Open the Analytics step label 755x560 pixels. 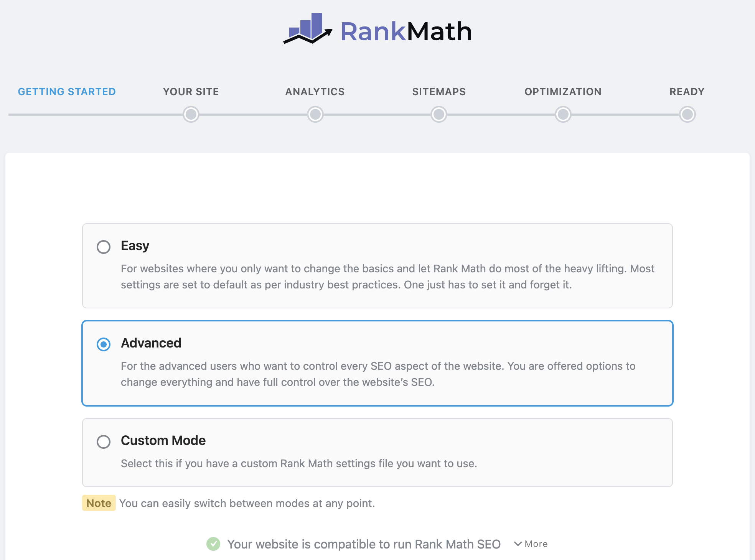click(315, 92)
